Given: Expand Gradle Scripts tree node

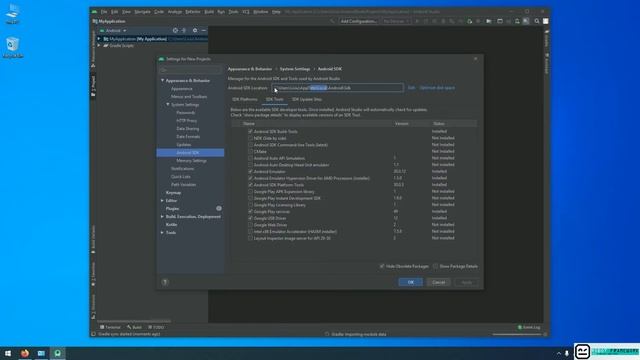Looking at the screenshot, I should [99, 46].
